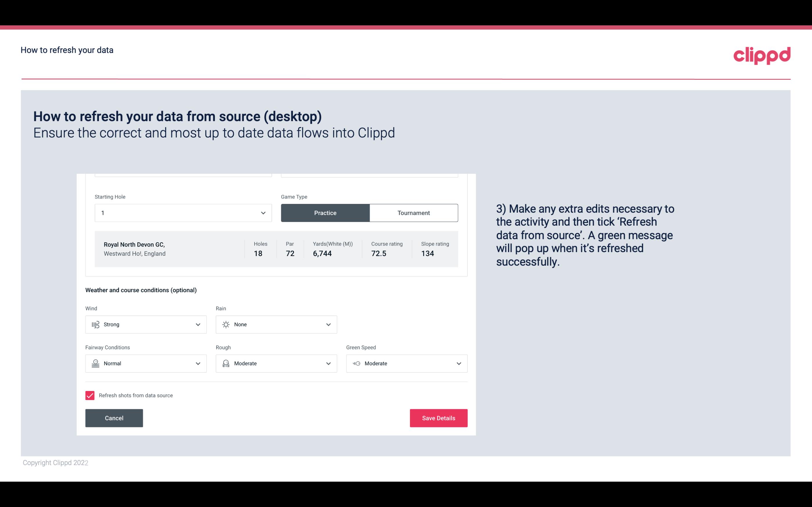
Task: Expand the Wind condition dropdown
Action: click(x=198, y=324)
